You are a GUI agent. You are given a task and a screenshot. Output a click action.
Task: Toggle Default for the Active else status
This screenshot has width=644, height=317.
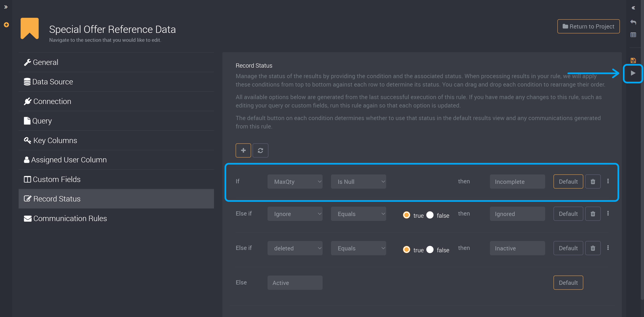[568, 282]
